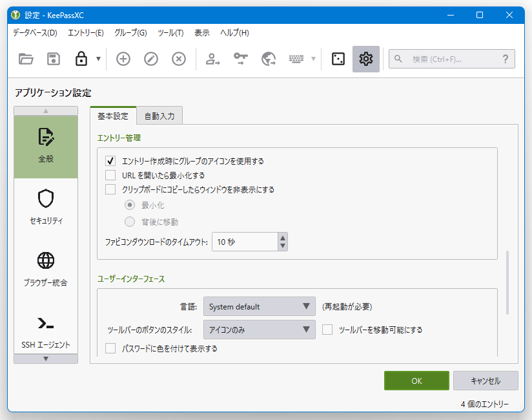
Task: Click the lock database padlock icon
Action: tap(81, 59)
